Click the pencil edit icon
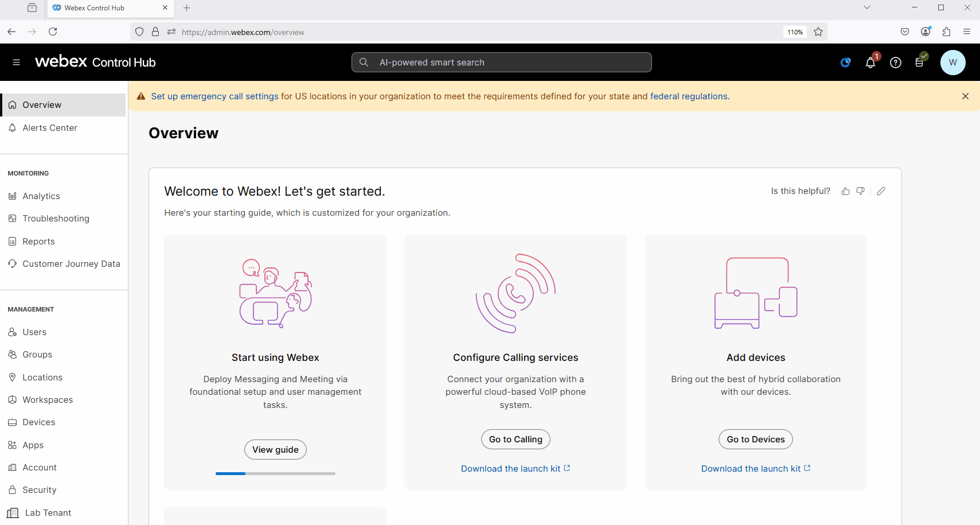Viewport: 980px width, 525px height. pos(881,191)
